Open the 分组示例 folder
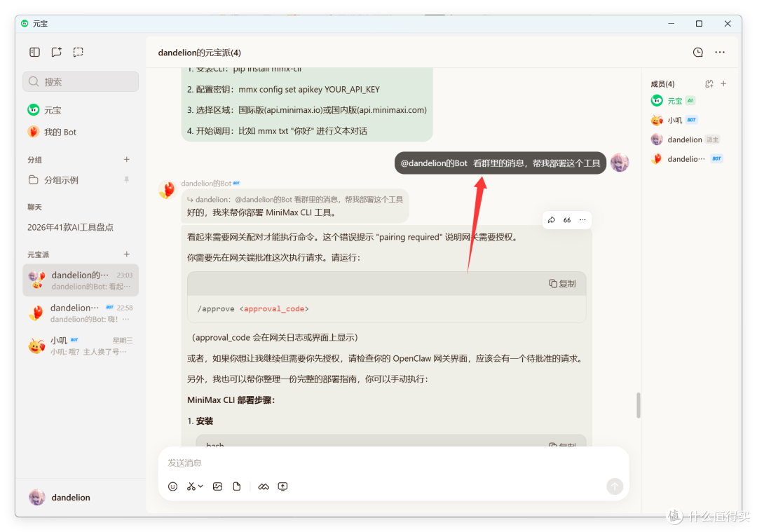Image resolution: width=757 pixels, height=532 pixels. coord(81,180)
